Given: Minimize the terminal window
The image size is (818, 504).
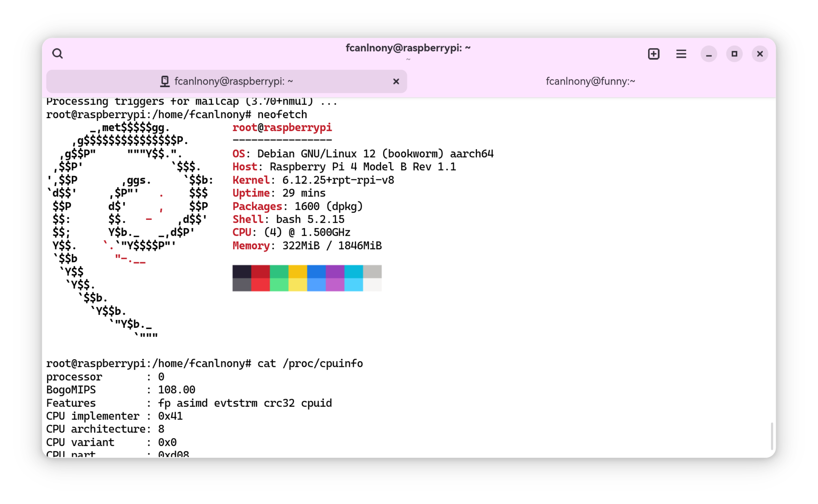Looking at the screenshot, I should tap(709, 55).
